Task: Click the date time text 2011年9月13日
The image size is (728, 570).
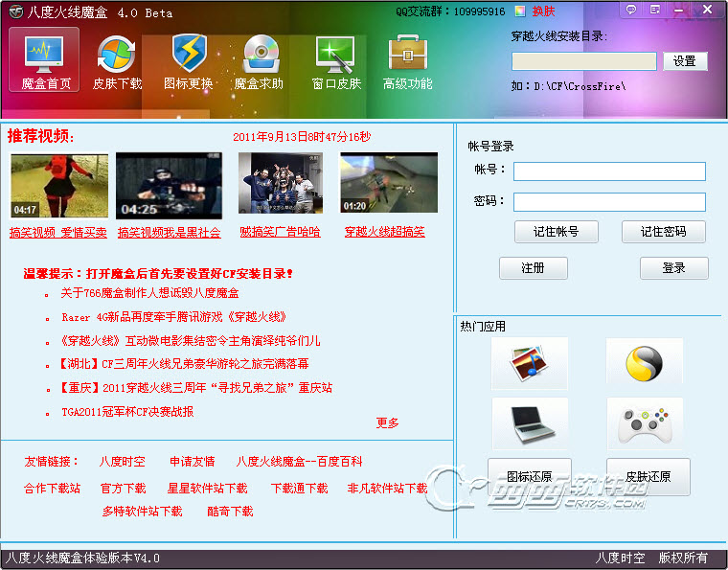Action: (x=302, y=137)
